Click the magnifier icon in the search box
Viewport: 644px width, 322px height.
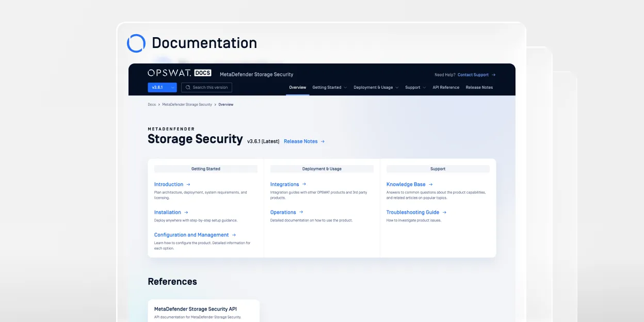(x=188, y=88)
